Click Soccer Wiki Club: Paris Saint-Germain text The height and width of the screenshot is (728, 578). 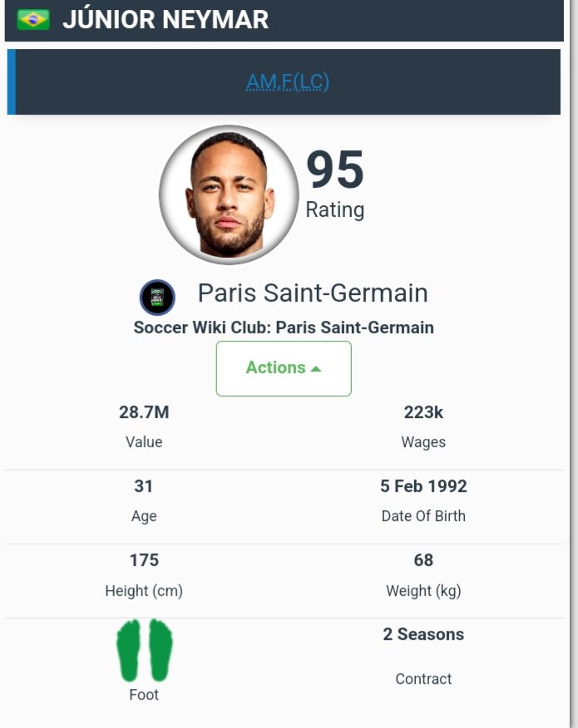pyautogui.click(x=284, y=327)
